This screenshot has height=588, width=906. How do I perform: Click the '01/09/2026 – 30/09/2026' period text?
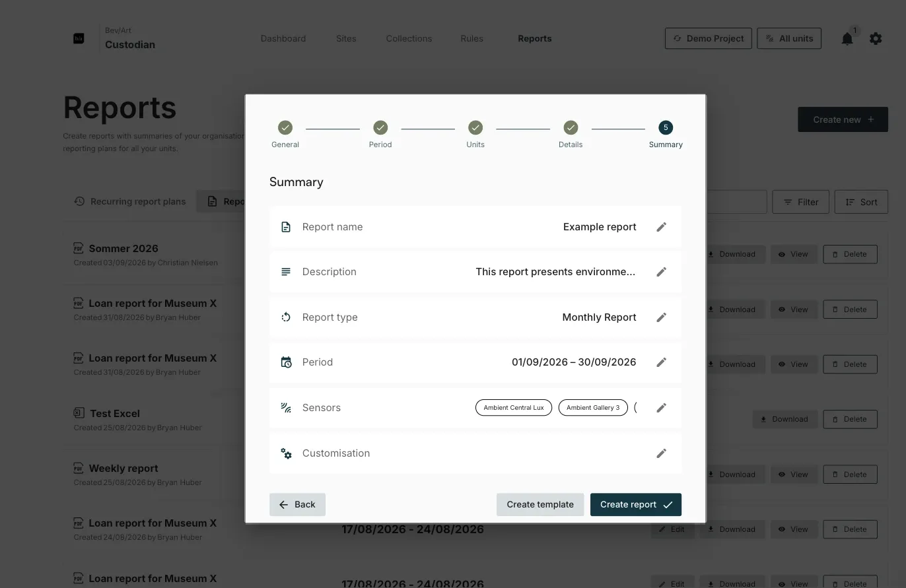coord(574,362)
